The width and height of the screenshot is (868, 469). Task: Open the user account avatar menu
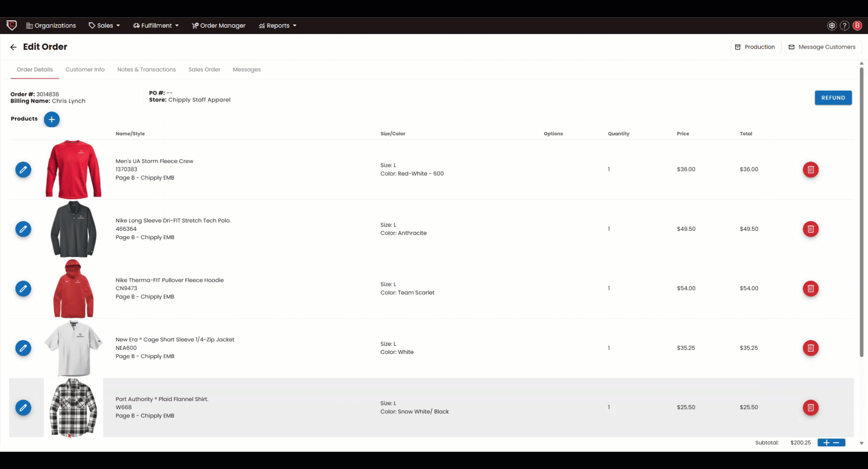[x=857, y=25]
